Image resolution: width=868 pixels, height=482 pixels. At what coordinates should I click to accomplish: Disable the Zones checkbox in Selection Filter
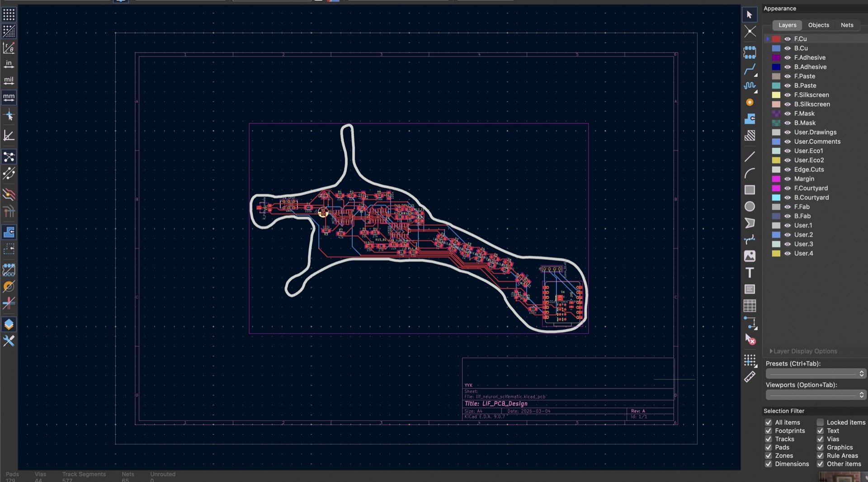768,456
